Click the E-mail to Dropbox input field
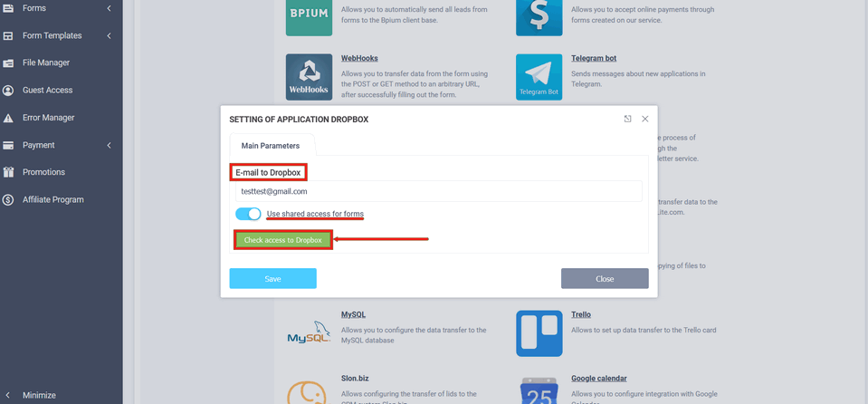This screenshot has height=404, width=868. [x=438, y=191]
